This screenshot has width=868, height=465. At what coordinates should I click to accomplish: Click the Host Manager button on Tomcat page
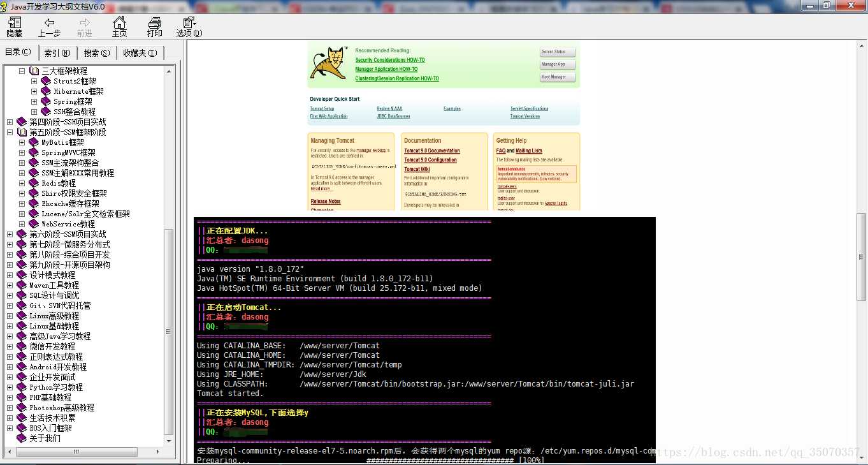[x=558, y=77]
